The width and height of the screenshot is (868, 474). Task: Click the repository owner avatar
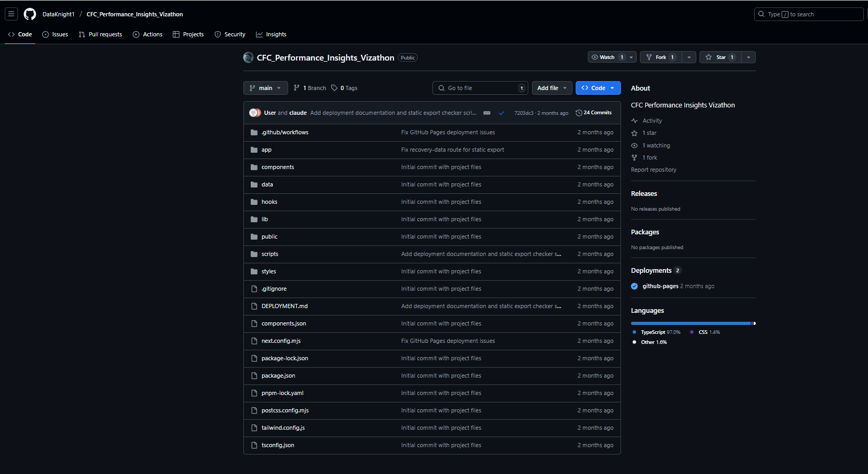pyautogui.click(x=248, y=57)
